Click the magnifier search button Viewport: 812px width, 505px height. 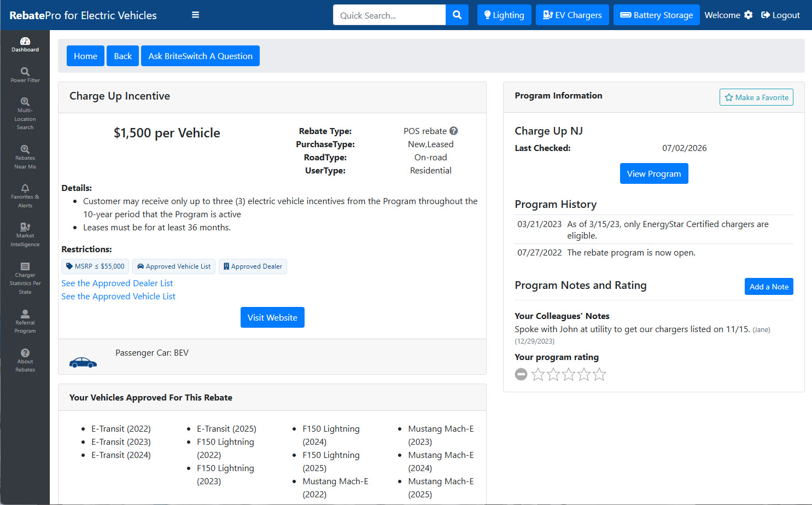click(457, 15)
